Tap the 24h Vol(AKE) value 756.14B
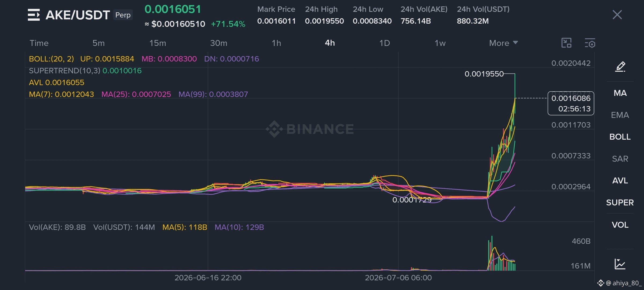This screenshot has height=290, width=644. point(416,21)
